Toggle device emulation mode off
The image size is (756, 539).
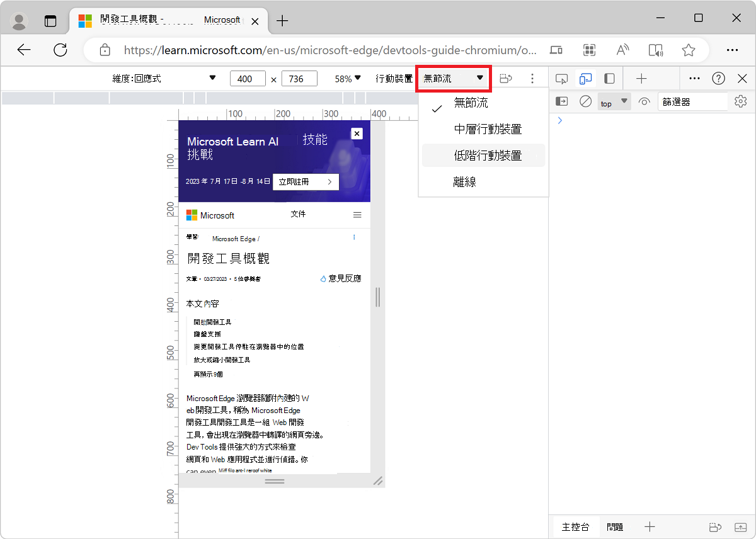[585, 78]
